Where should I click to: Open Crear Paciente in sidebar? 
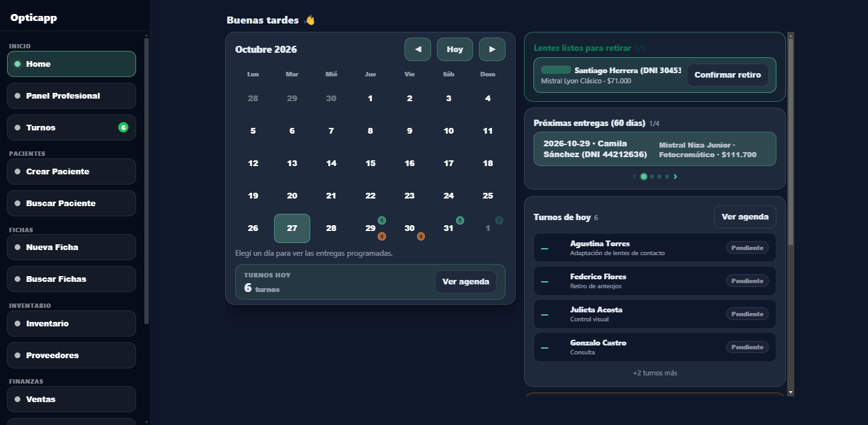coord(71,172)
